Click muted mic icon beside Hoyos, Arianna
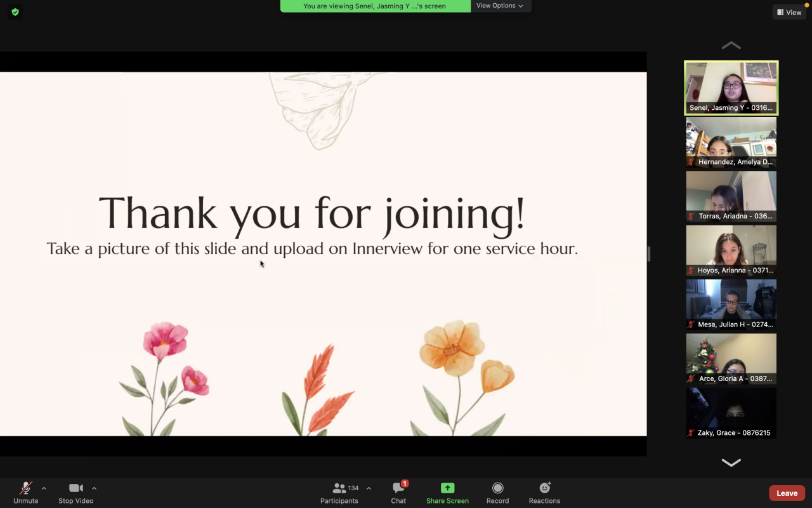Viewport: 812px width, 508px height. [x=691, y=271]
